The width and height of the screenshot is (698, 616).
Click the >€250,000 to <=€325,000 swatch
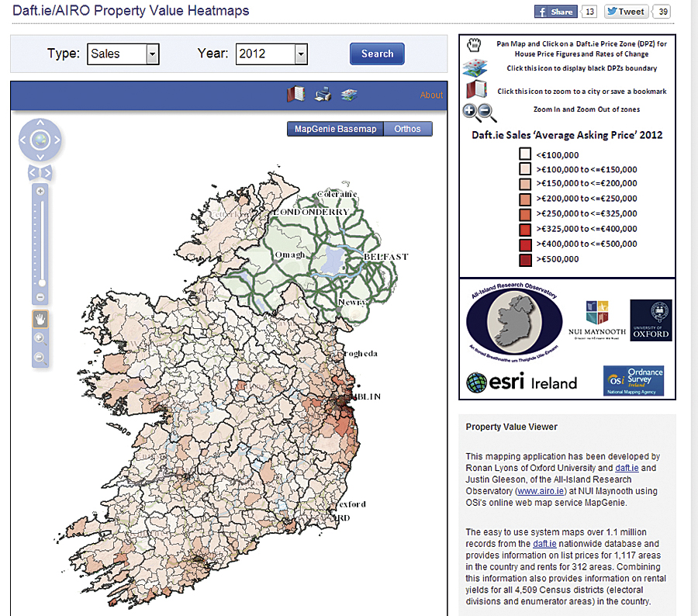525,214
